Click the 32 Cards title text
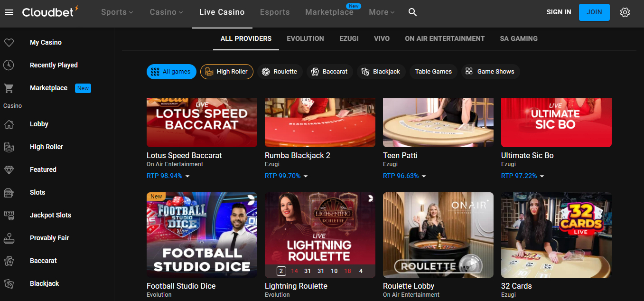The width and height of the screenshot is (644, 301). 516,286
